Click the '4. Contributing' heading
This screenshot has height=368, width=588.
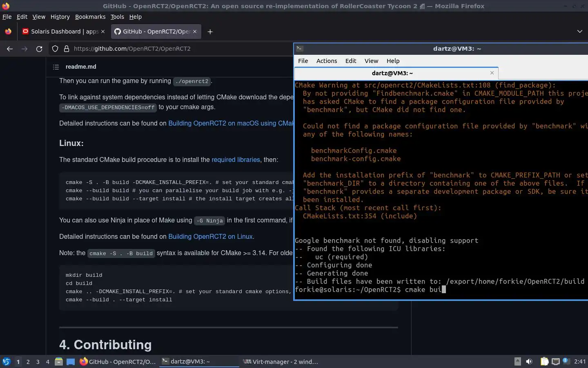pyautogui.click(x=105, y=345)
